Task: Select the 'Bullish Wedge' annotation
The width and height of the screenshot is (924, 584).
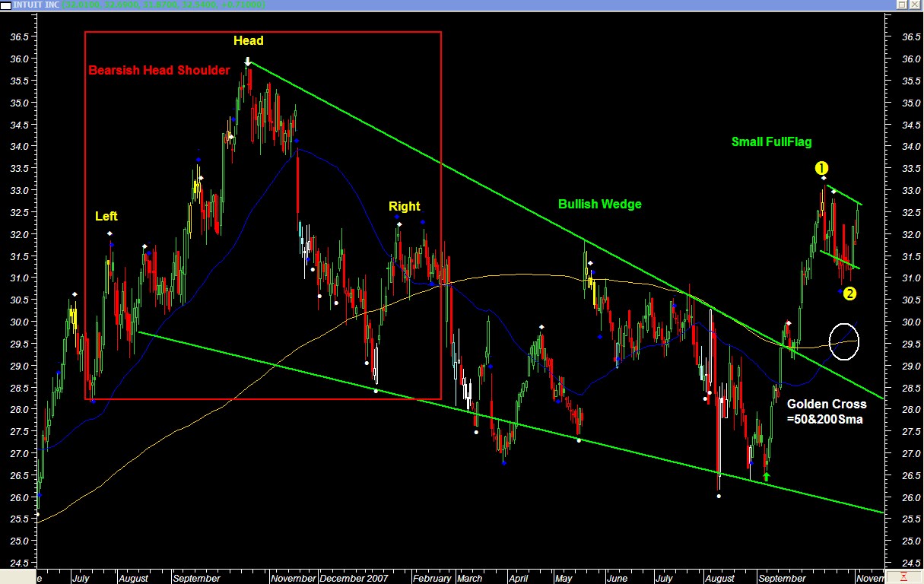Action: pyautogui.click(x=600, y=204)
